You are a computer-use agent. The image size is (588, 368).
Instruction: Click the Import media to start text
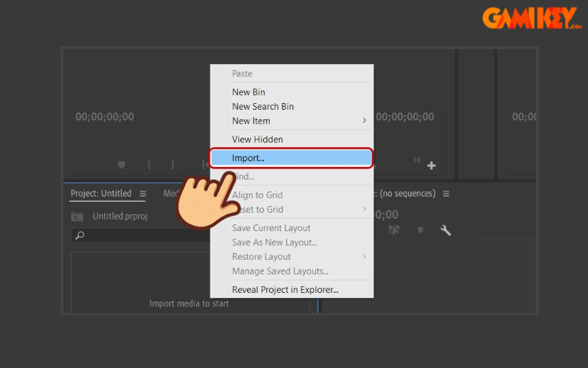(189, 303)
